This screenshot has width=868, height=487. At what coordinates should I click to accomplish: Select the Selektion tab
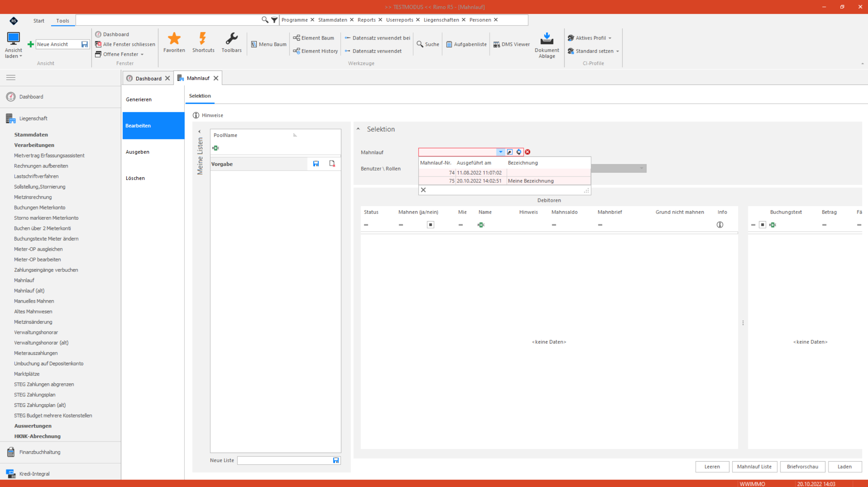coord(200,96)
